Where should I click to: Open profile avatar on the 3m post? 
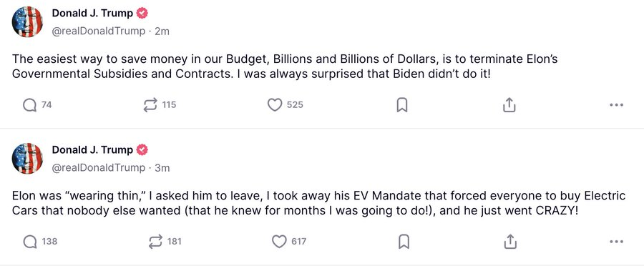pos(27,159)
